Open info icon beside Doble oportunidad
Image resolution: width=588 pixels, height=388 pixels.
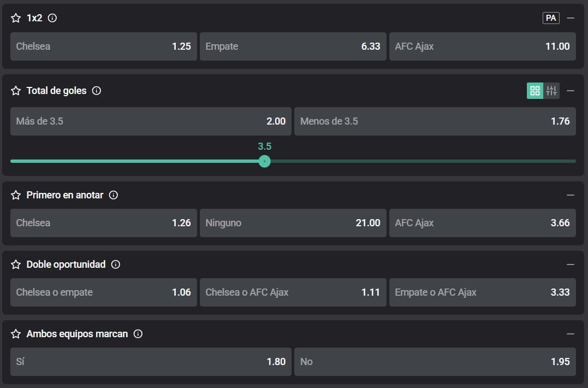click(x=115, y=264)
